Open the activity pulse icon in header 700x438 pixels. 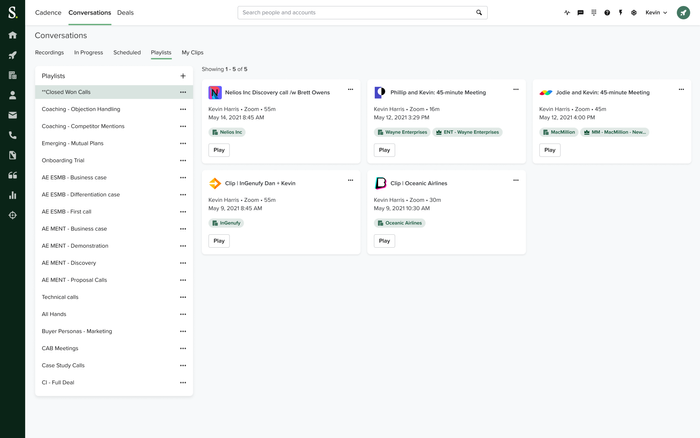(x=567, y=13)
